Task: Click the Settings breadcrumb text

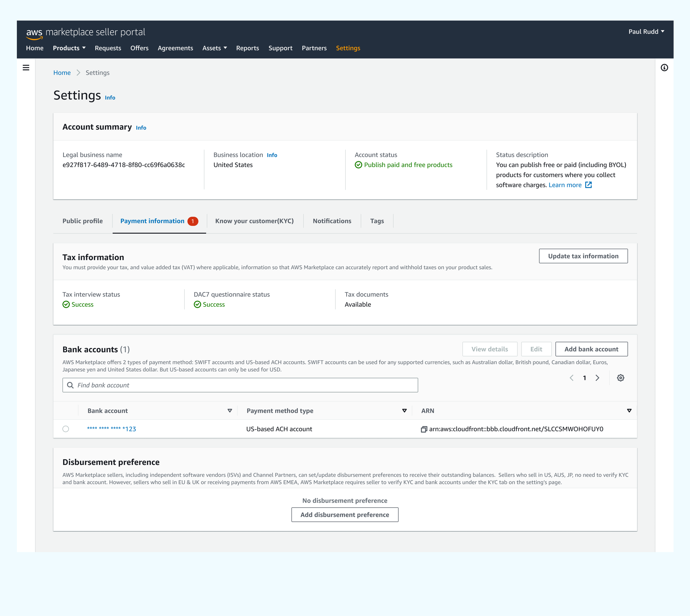Action: [97, 73]
